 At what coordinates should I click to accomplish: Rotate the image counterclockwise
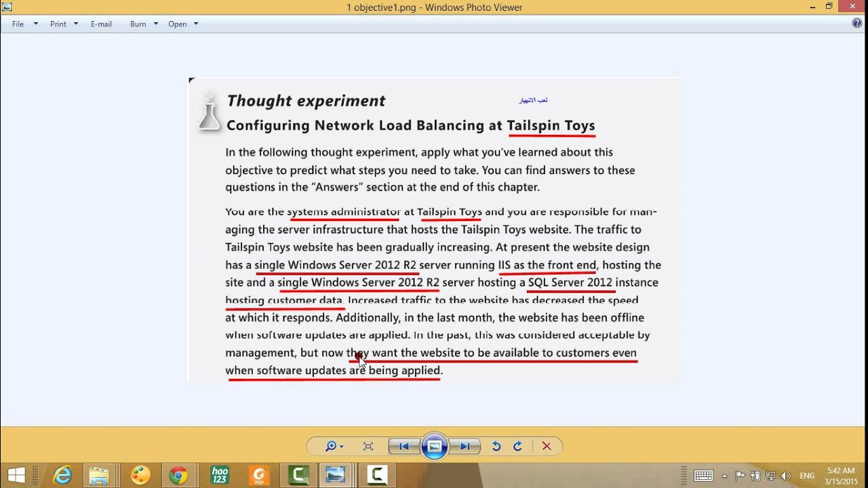coord(496,446)
